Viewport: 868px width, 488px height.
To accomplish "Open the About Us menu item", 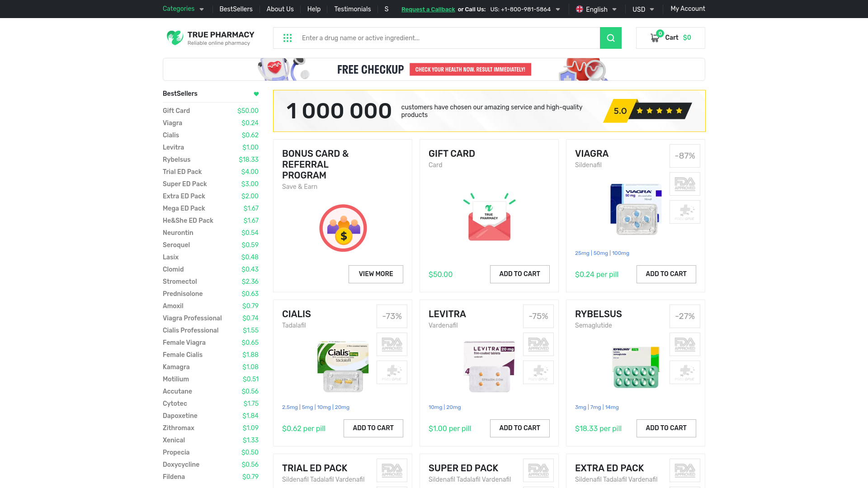I will pos(280,9).
